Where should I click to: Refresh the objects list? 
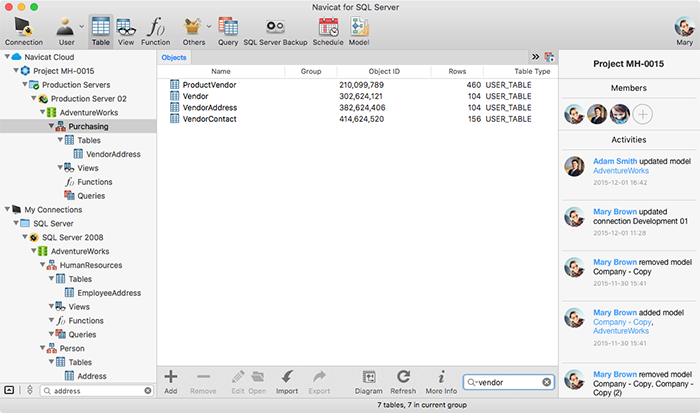point(403,382)
